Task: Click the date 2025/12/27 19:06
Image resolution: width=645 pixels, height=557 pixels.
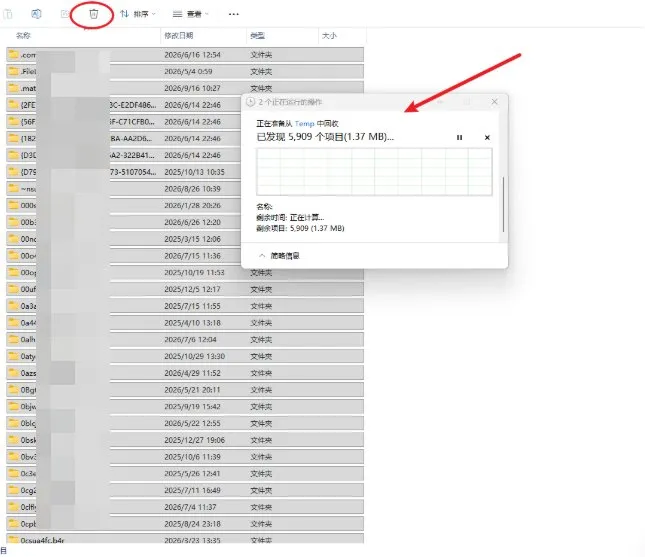Action: point(195,440)
